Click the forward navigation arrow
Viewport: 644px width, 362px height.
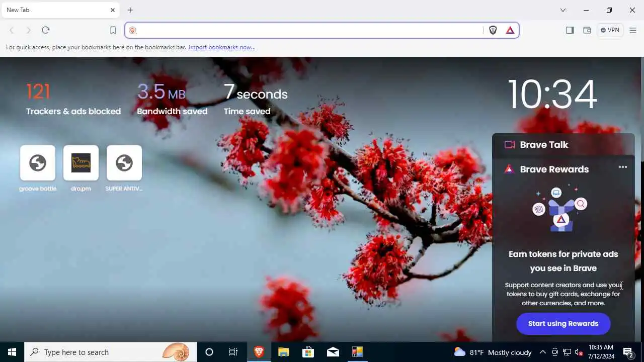click(x=29, y=30)
